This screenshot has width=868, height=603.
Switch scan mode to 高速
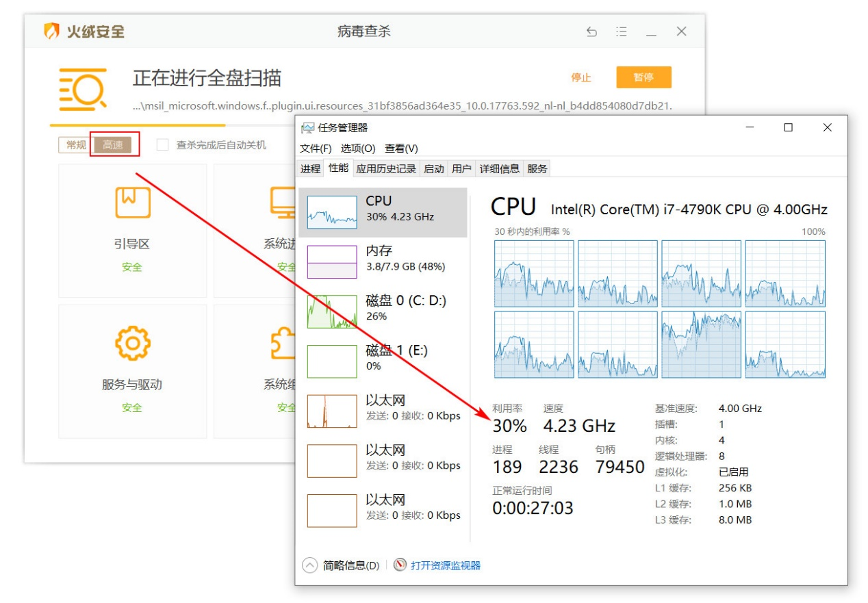click(x=113, y=145)
